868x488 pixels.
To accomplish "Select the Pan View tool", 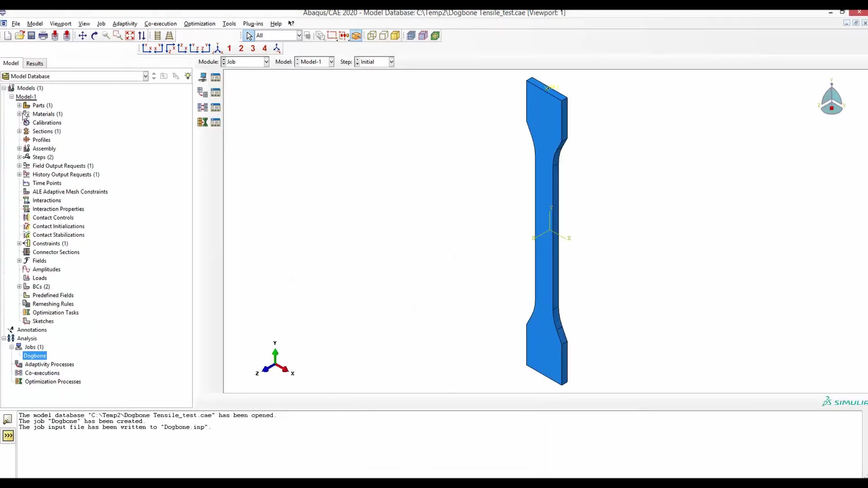I will coord(83,36).
